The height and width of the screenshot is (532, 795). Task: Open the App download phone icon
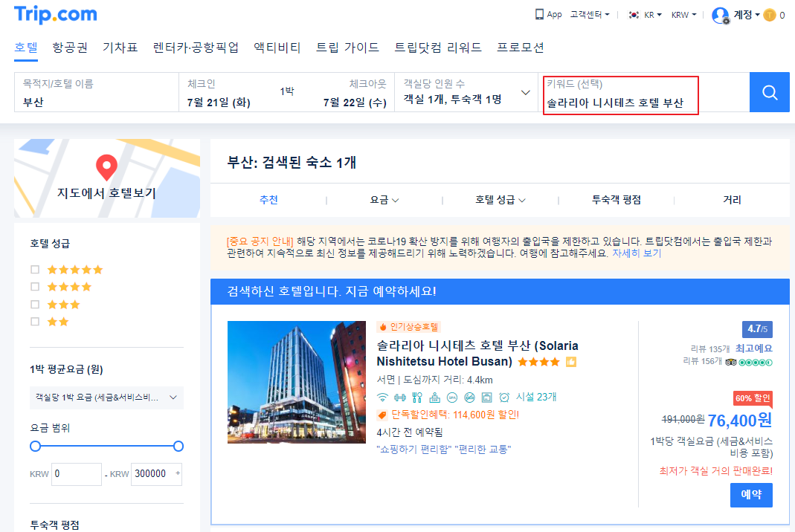(x=539, y=14)
